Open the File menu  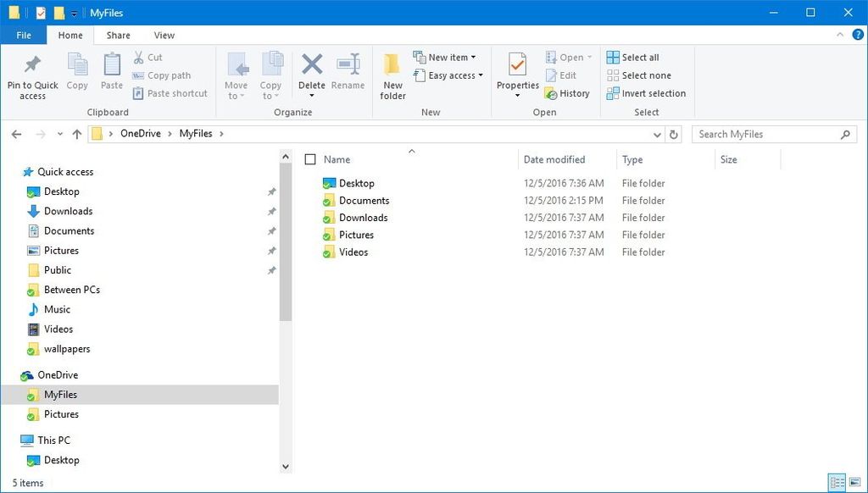[23, 35]
